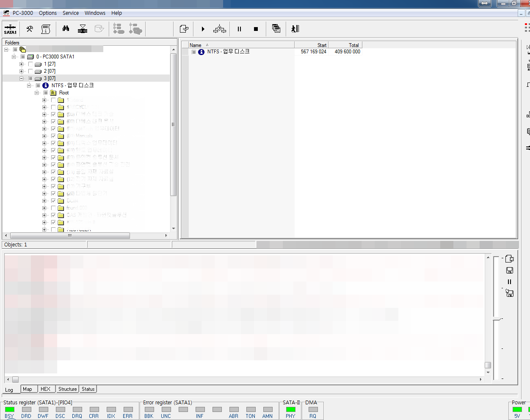Viewport: 530px width, 420px height.
Task: Click the disk platter with hourglass icon
Action: (x=83, y=29)
